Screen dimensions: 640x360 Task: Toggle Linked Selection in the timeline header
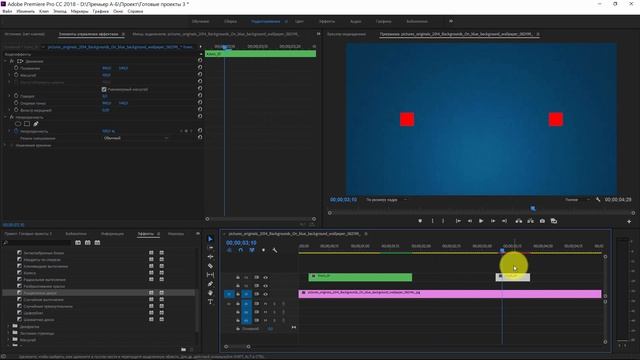[252, 250]
